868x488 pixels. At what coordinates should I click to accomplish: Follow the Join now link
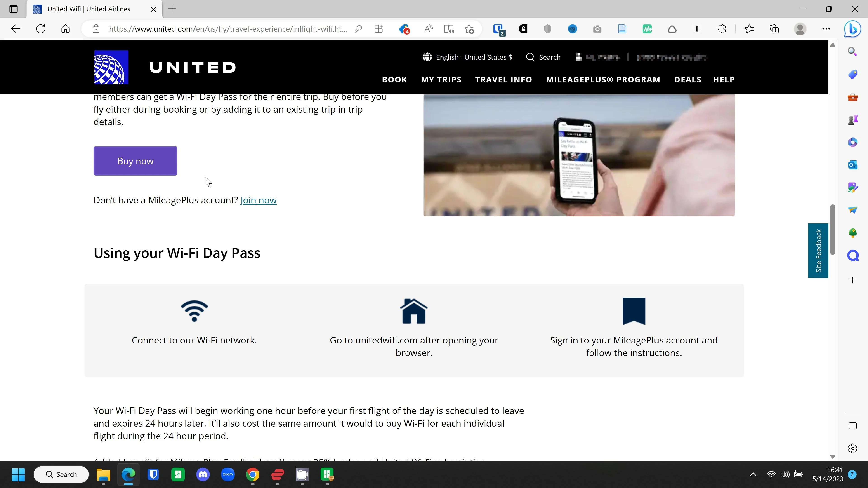click(x=258, y=200)
